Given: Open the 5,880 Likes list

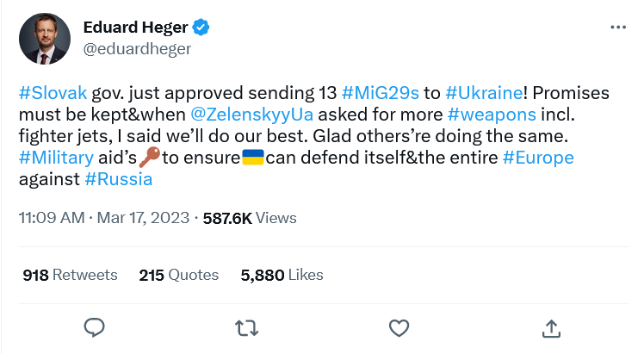Looking at the screenshot, I should point(282,275).
